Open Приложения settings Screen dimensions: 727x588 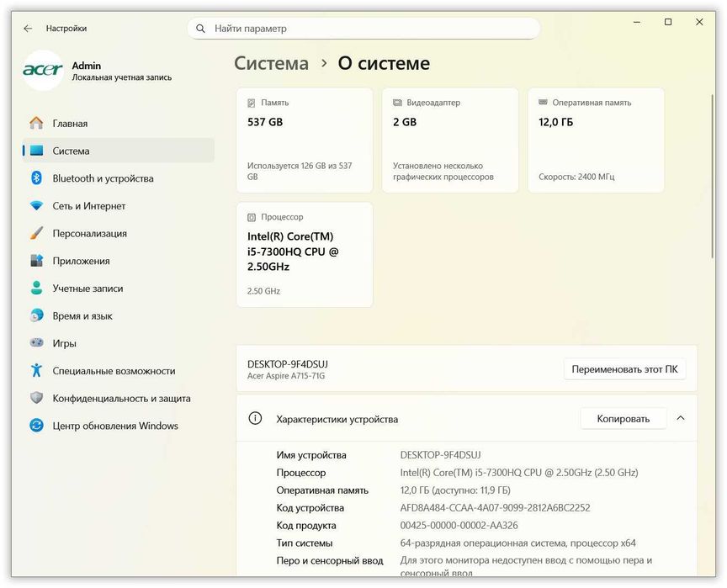(119, 261)
